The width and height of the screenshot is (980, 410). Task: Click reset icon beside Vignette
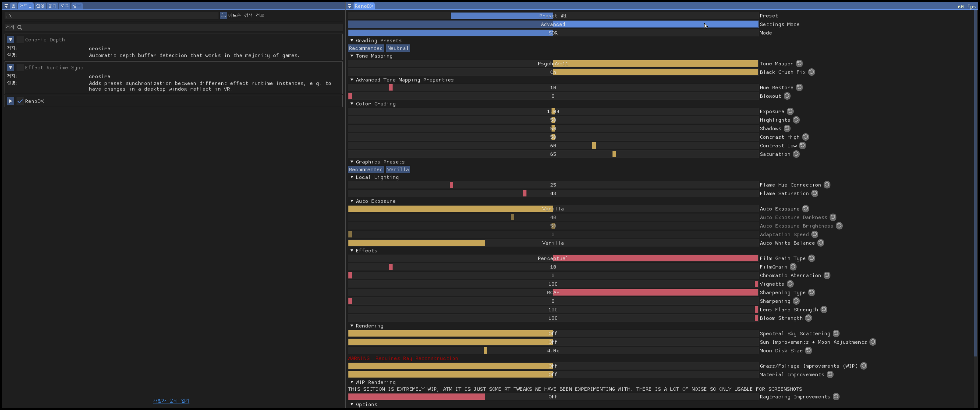tap(790, 284)
